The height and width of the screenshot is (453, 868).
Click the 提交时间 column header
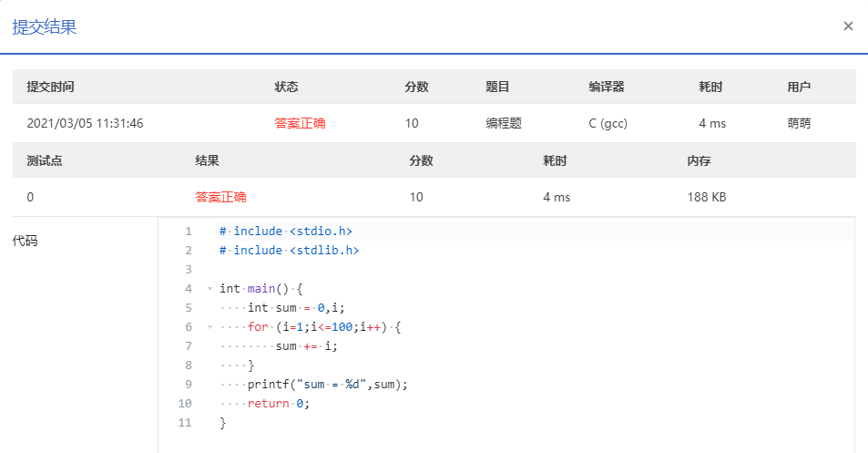(x=50, y=87)
